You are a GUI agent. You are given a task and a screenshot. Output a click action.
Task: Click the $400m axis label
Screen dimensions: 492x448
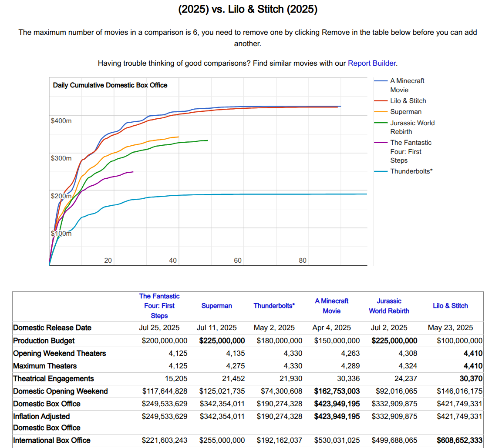click(61, 121)
